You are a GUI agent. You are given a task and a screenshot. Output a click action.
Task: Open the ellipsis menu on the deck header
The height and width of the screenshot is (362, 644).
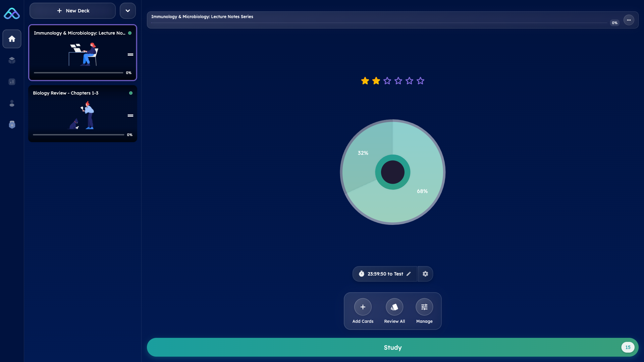[629, 20]
